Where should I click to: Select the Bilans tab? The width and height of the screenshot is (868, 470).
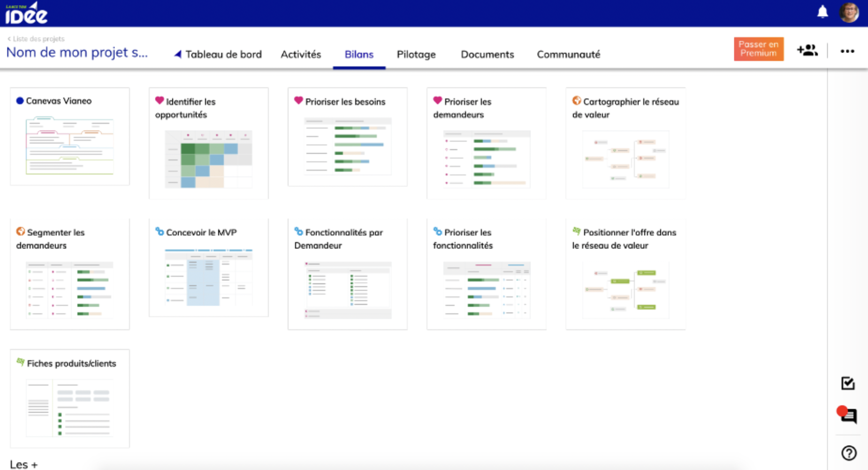tap(359, 54)
